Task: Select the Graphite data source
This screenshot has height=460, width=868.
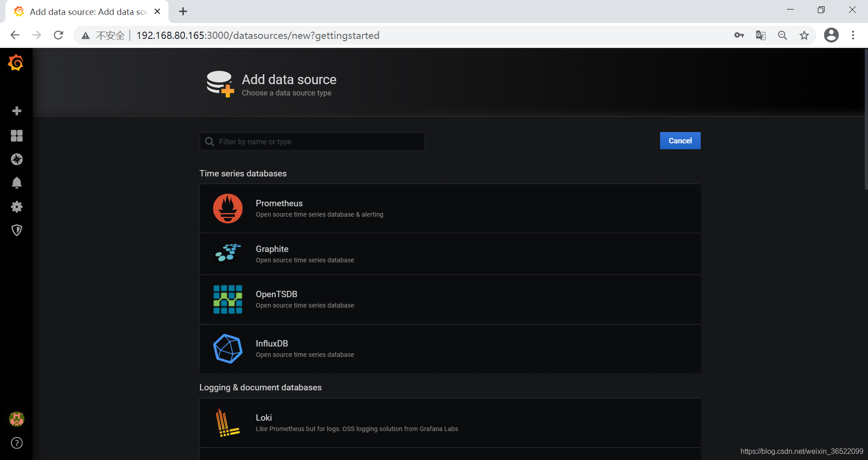Action: pos(450,254)
